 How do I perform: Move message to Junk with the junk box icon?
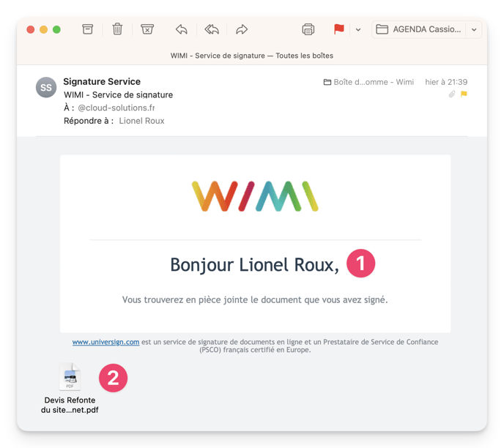tap(147, 29)
